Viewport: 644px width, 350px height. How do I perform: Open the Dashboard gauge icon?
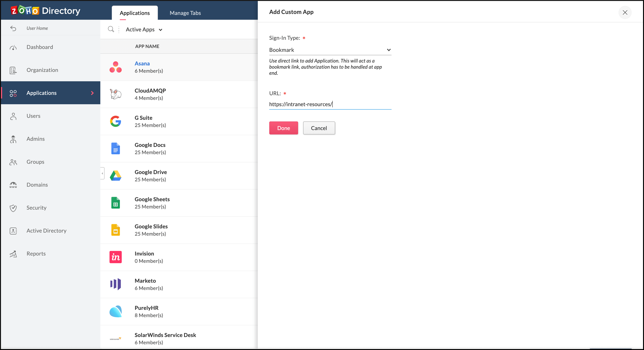(13, 47)
